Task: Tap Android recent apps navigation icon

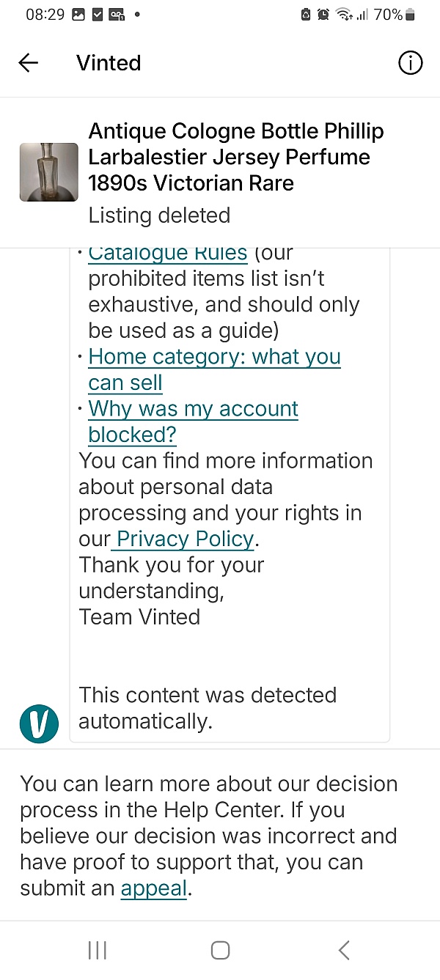Action: [x=97, y=950]
